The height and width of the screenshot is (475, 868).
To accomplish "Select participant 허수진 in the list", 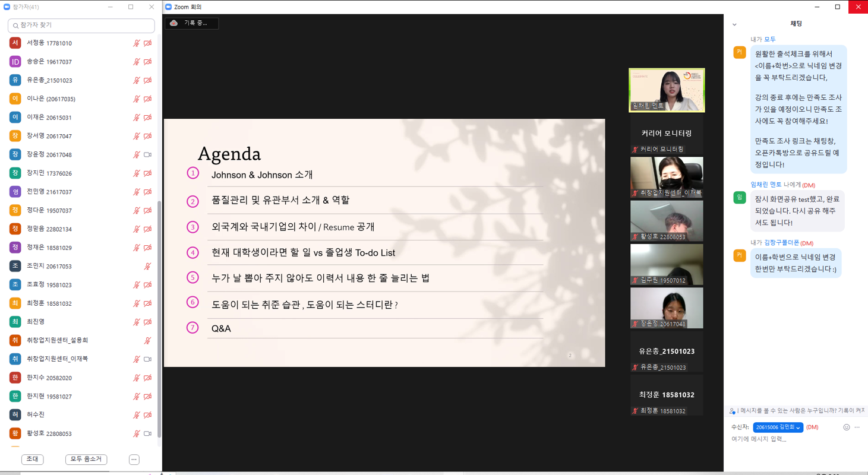I will [36, 414].
